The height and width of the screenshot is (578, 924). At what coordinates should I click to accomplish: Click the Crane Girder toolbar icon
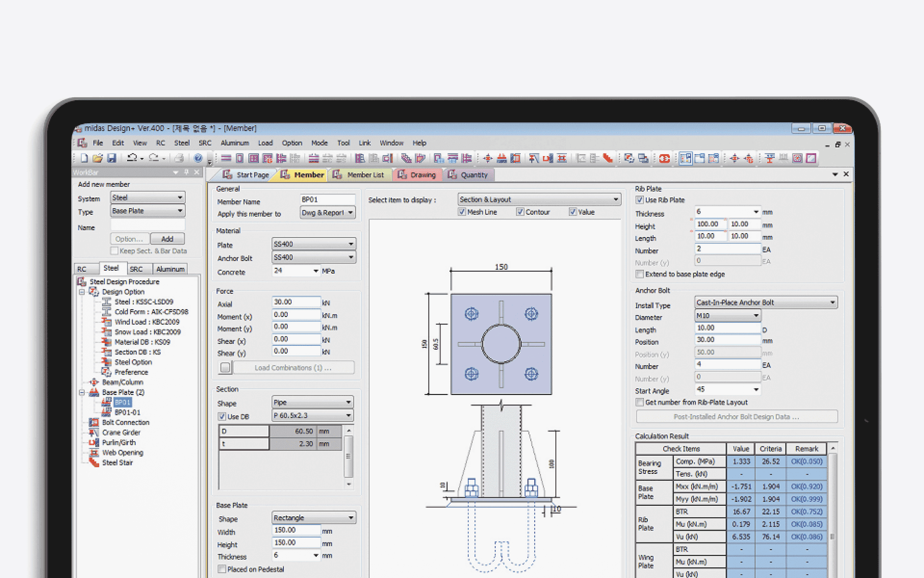[x=533, y=158]
